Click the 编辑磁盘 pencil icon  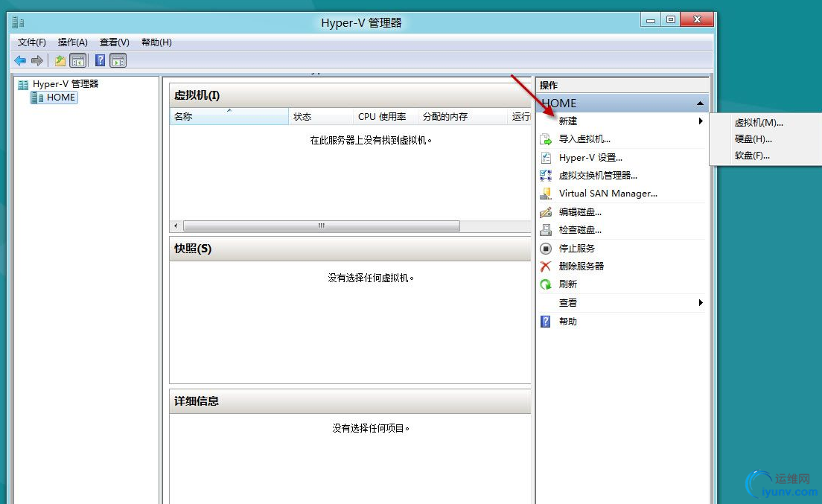(x=546, y=212)
